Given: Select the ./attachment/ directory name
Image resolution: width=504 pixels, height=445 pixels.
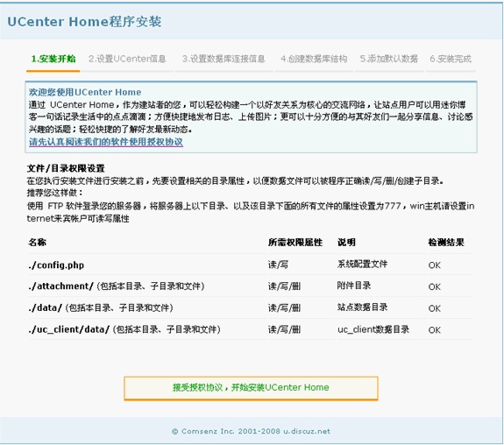Looking at the screenshot, I should pos(60,286).
